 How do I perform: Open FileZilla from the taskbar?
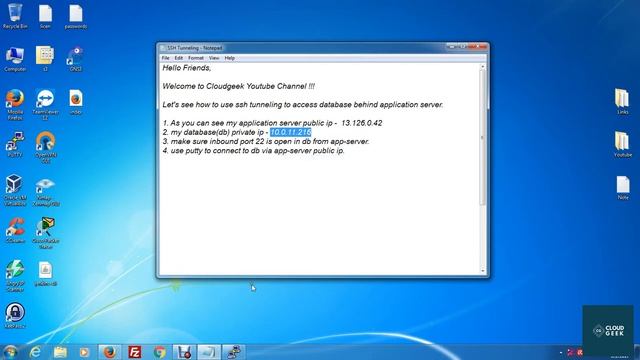click(135, 352)
